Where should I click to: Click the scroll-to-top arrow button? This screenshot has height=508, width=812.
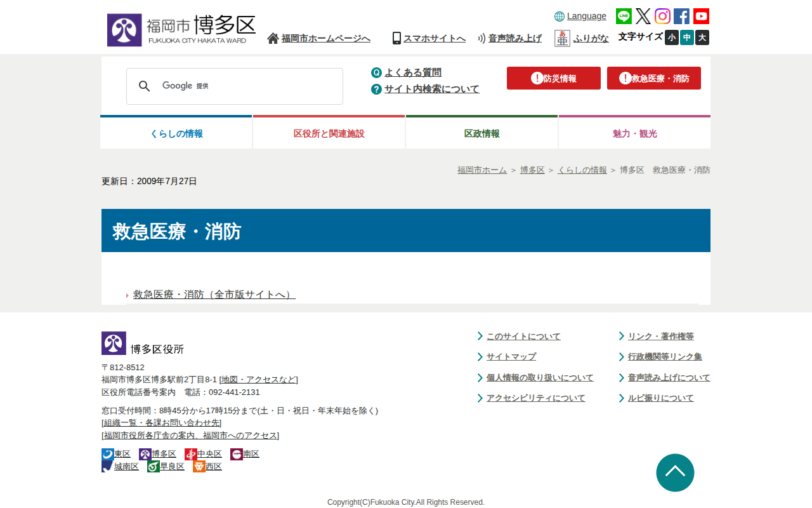[675, 472]
